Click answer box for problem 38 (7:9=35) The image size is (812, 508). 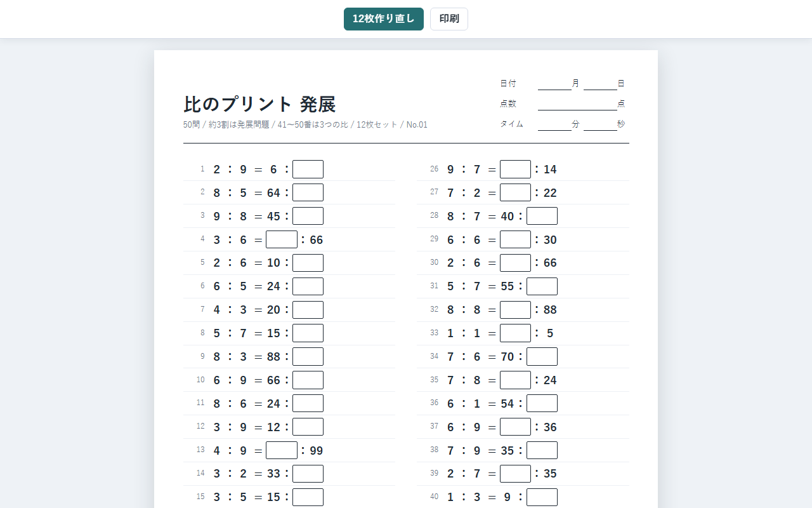pos(542,450)
